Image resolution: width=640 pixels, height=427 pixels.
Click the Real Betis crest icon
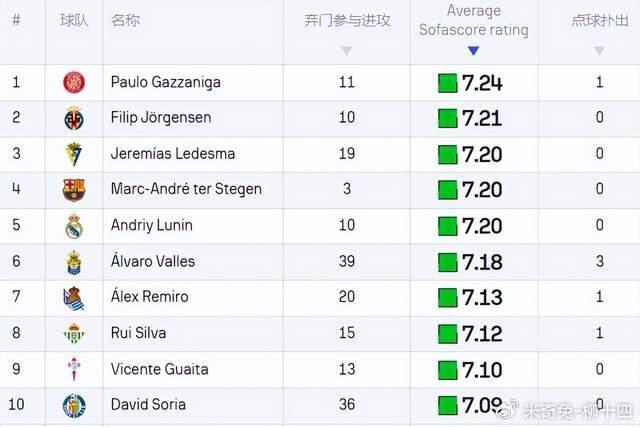click(x=74, y=333)
